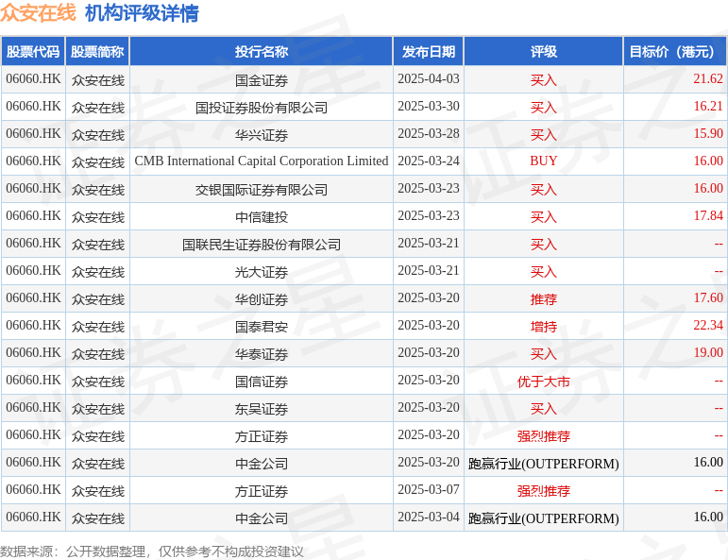Select the 投行名称 column header
728x560 pixels.
[262, 52]
